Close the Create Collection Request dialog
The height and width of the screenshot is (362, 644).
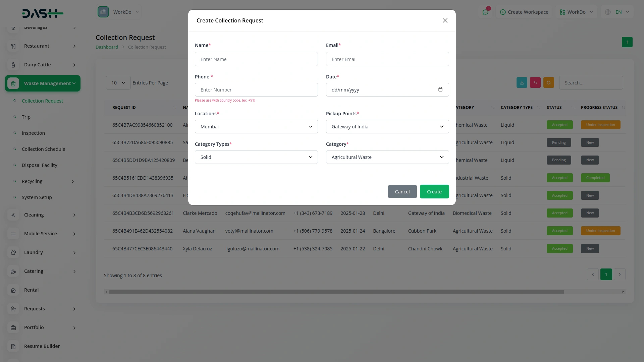click(445, 20)
